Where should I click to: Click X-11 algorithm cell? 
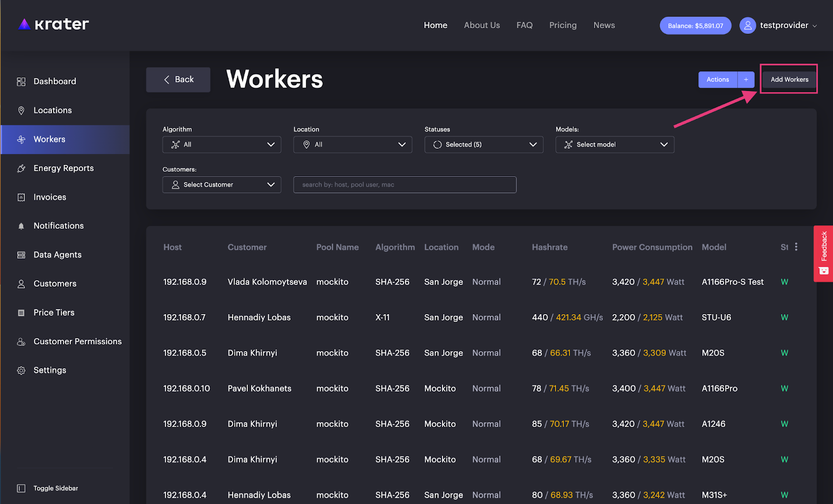383,317
